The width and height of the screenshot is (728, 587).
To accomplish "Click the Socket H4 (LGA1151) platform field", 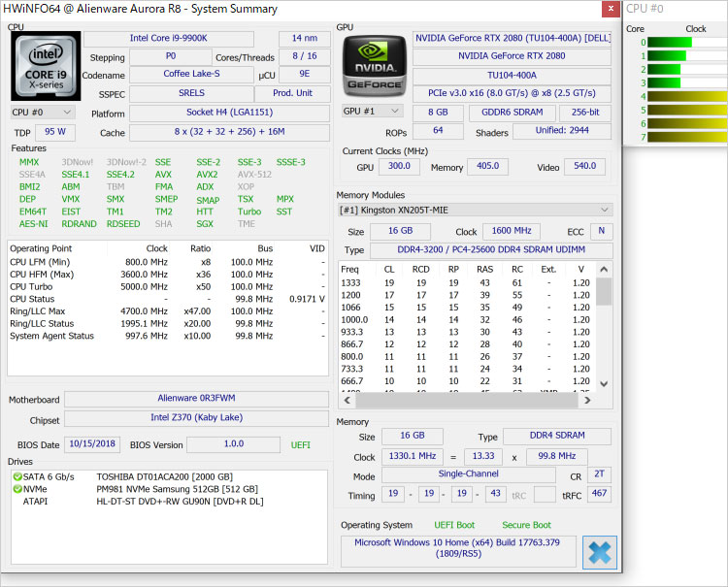I will click(x=229, y=113).
